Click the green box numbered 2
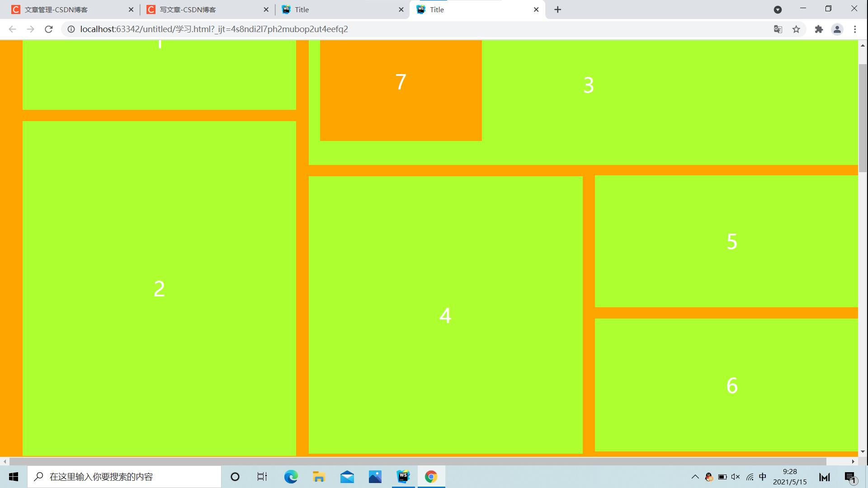Image resolution: width=868 pixels, height=488 pixels. (159, 288)
